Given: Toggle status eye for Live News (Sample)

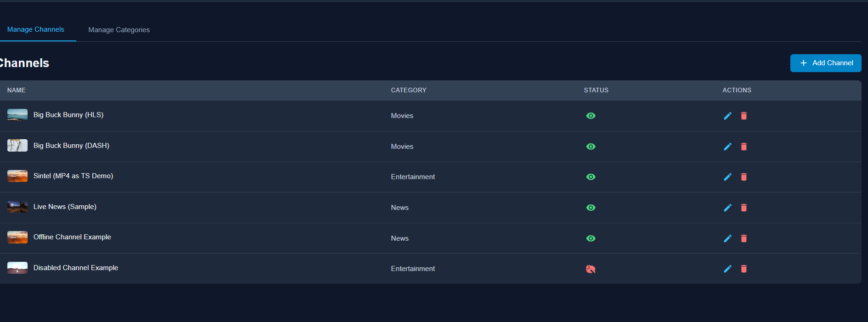Looking at the screenshot, I should click(x=591, y=208).
